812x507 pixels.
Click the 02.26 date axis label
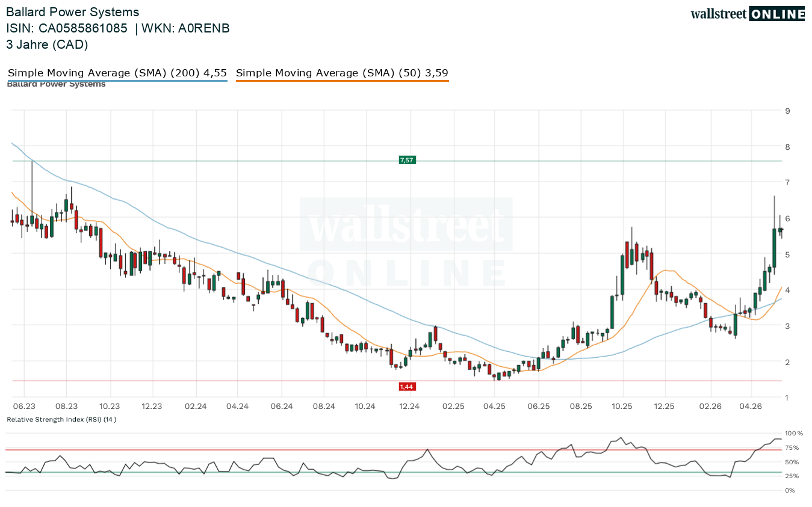click(x=711, y=407)
